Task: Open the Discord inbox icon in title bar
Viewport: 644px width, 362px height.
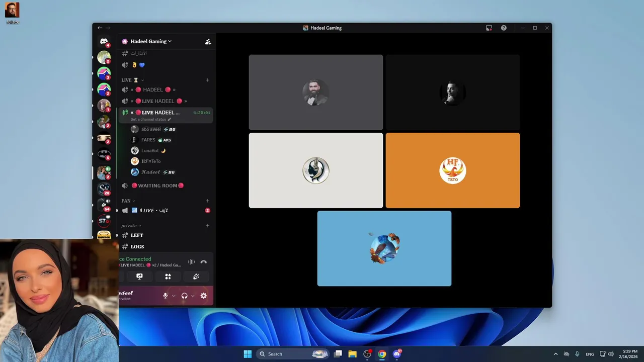Action: [x=489, y=28]
